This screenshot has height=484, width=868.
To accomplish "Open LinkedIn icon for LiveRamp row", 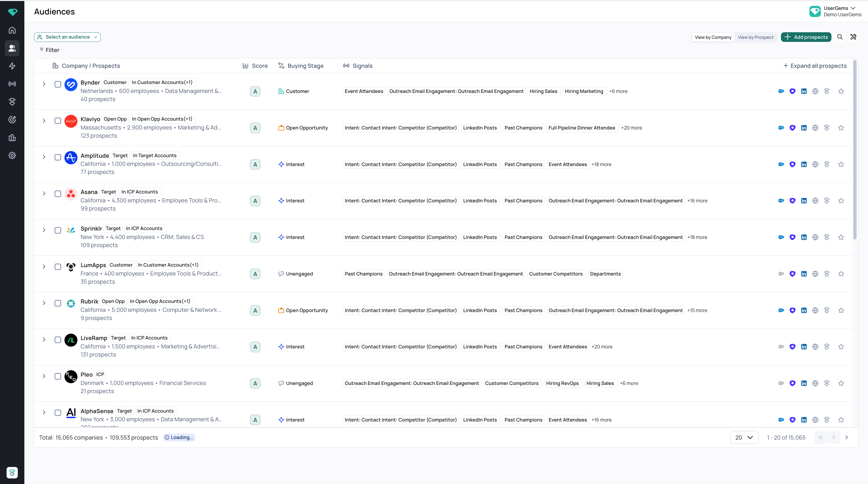I will tap(804, 347).
